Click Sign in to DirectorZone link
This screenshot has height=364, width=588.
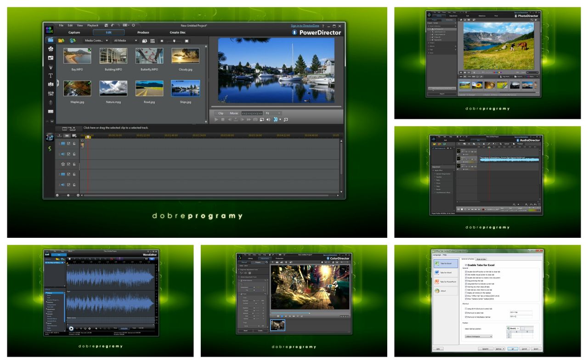point(306,26)
